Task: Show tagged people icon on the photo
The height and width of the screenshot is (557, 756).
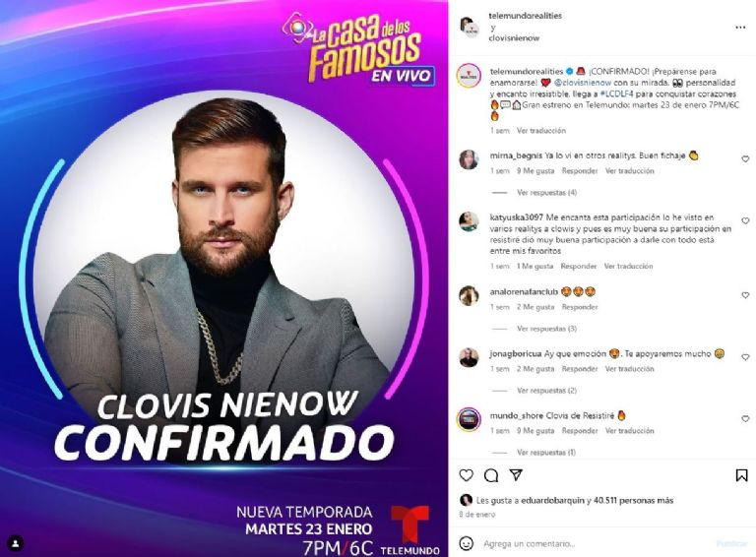Action: tap(16, 543)
